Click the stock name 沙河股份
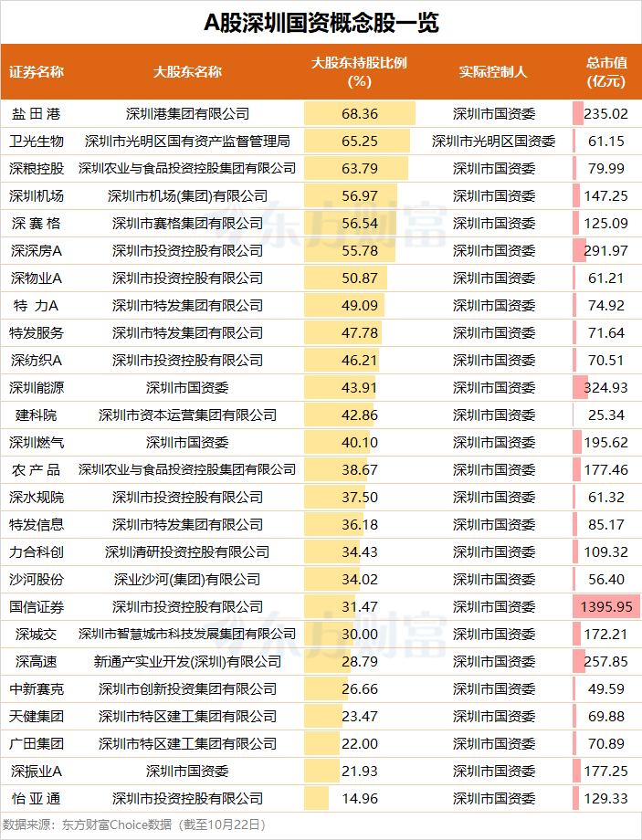Image resolution: width=642 pixels, height=840 pixels. pos(37,579)
